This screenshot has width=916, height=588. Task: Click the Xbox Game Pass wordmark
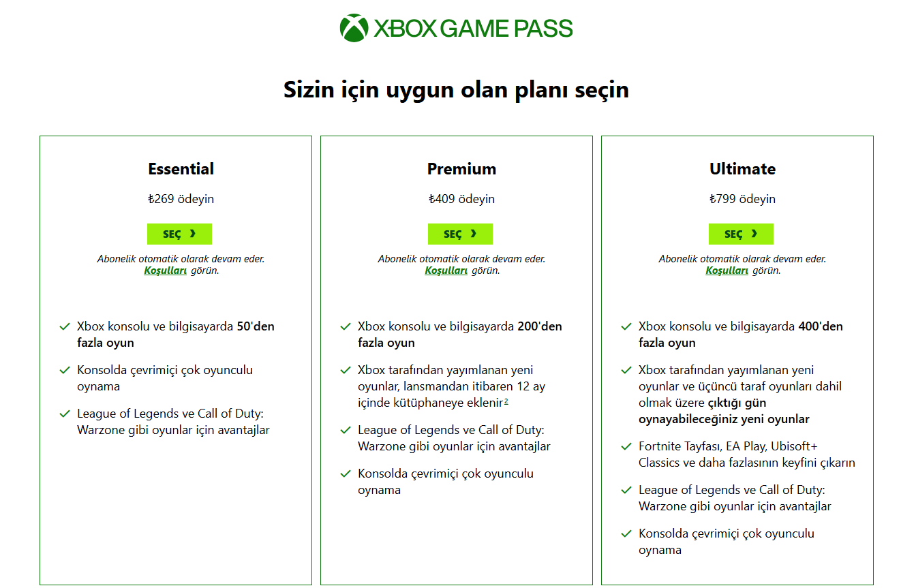pyautogui.click(x=473, y=29)
